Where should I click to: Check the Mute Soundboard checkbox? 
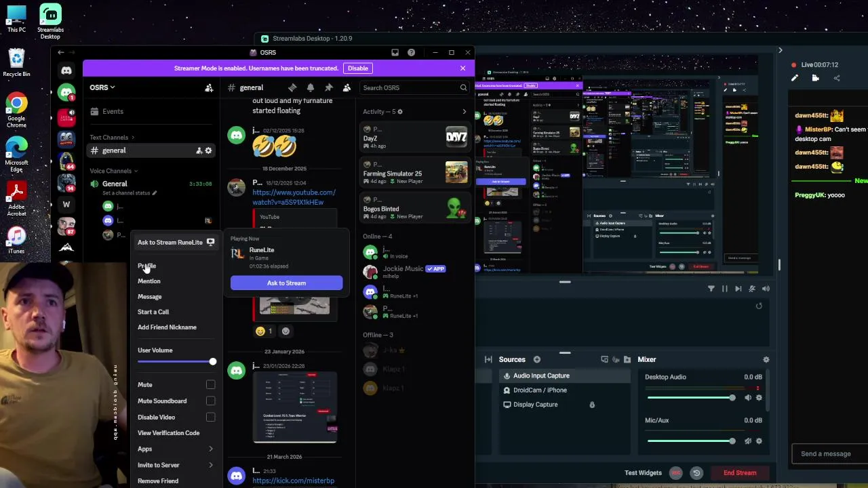(210, 401)
